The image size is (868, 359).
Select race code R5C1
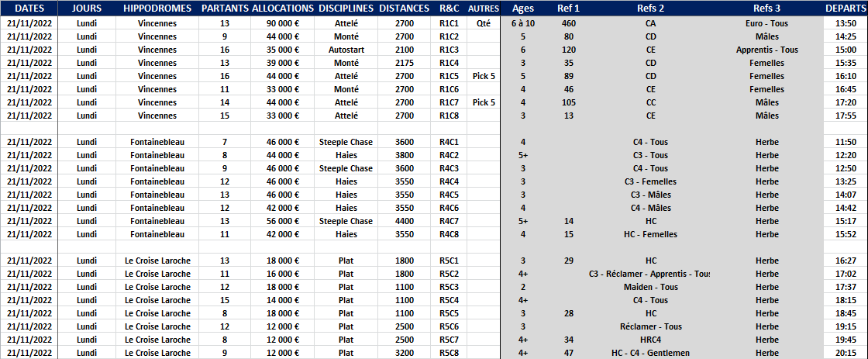coord(449,261)
